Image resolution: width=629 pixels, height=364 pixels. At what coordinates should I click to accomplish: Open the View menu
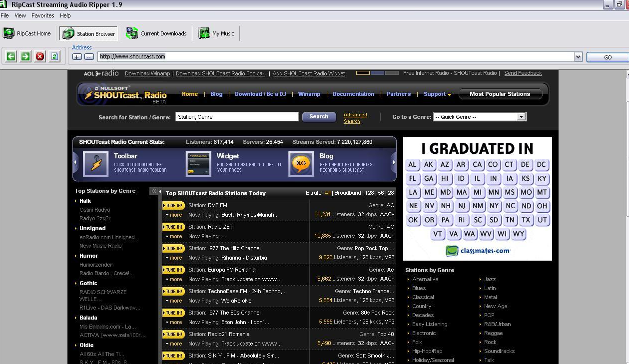coord(20,15)
